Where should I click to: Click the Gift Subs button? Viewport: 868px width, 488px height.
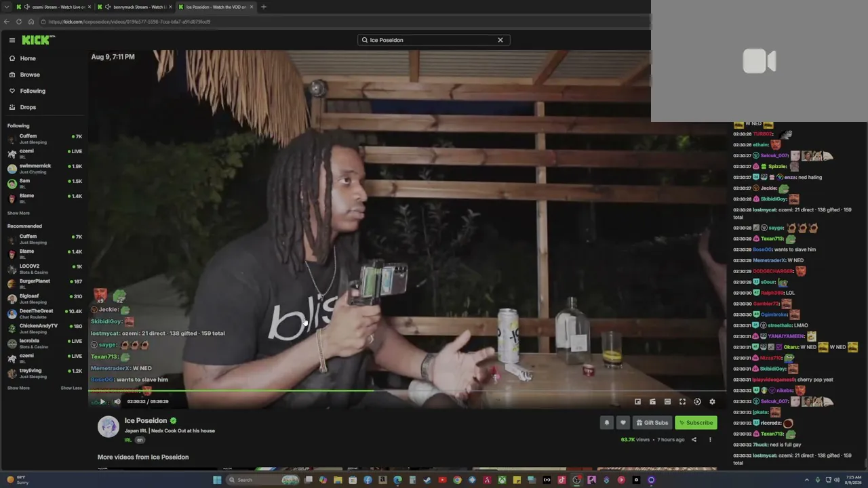pyautogui.click(x=652, y=423)
